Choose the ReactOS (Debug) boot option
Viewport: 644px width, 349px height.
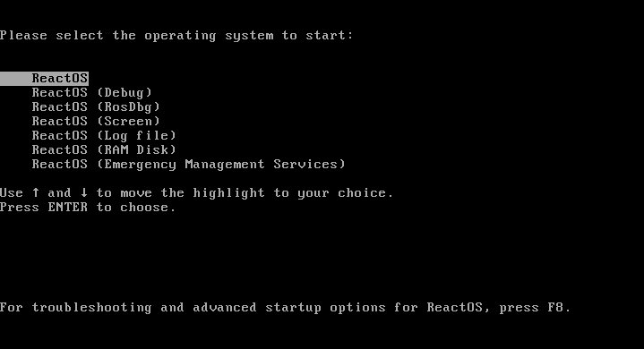point(92,93)
